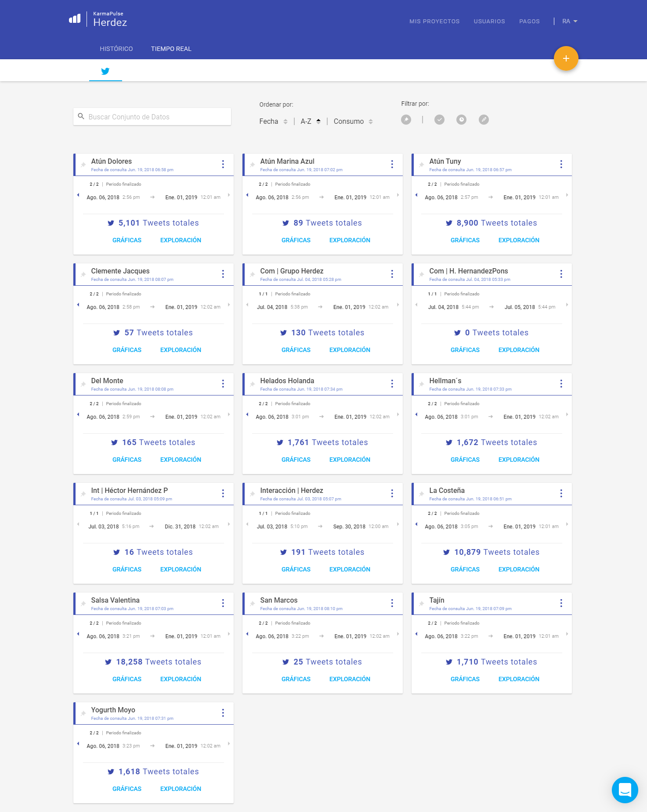Filter by pinned datasets icon
647x812 pixels.
coord(406,119)
